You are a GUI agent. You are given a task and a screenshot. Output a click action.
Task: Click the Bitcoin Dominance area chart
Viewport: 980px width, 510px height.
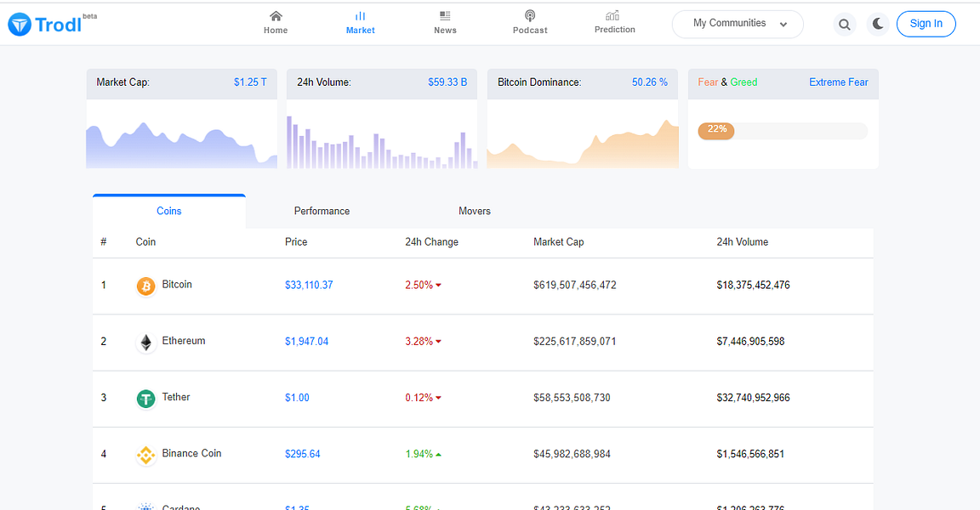[583, 144]
